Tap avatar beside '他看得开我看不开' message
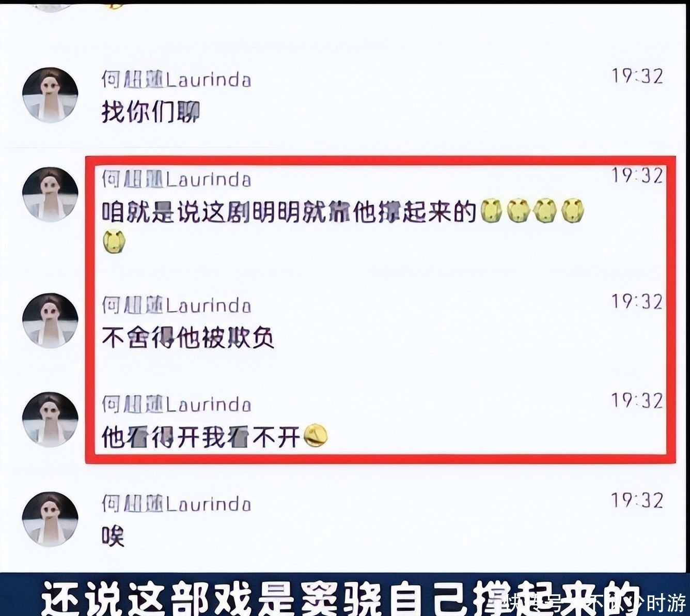This screenshot has height=616, width=690. click(50, 420)
